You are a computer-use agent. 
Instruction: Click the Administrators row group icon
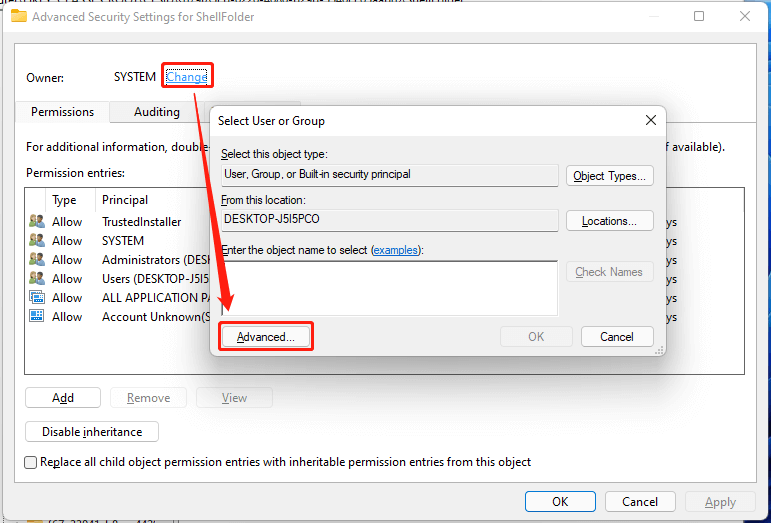coord(37,260)
